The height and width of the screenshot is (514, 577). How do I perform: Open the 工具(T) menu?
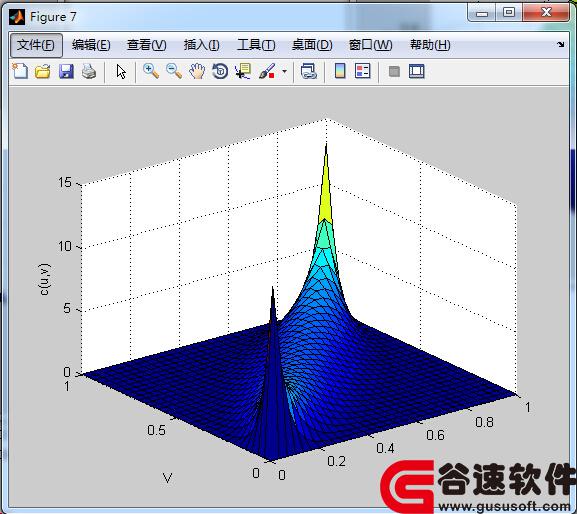coord(256,45)
